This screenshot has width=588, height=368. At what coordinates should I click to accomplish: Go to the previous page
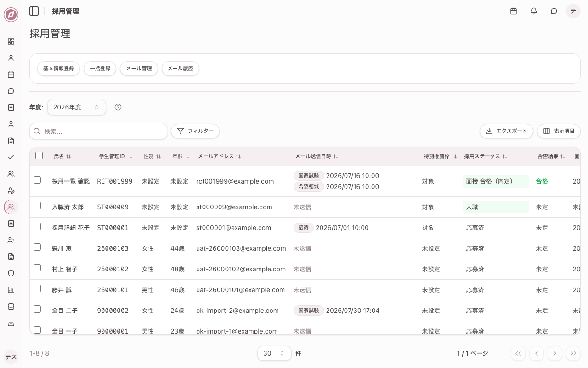tap(537, 353)
